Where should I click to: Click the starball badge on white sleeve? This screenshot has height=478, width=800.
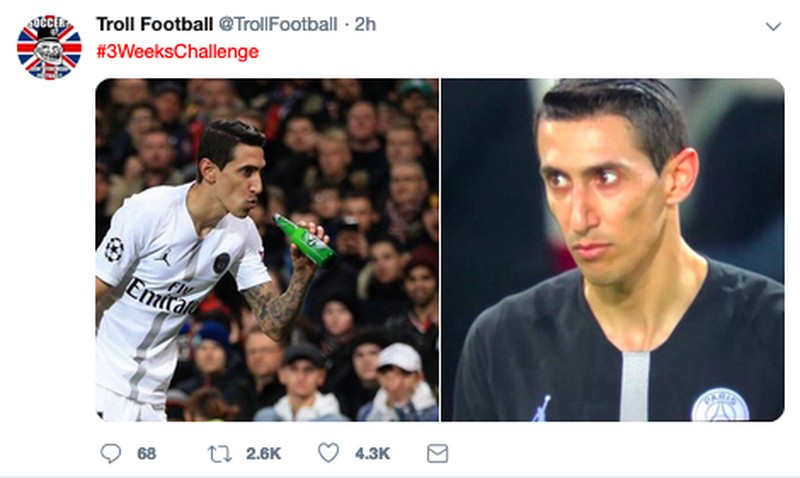pyautogui.click(x=114, y=249)
